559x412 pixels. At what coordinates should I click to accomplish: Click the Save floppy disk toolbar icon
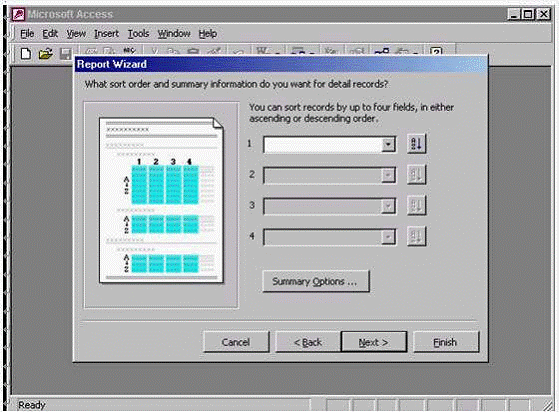point(65,54)
